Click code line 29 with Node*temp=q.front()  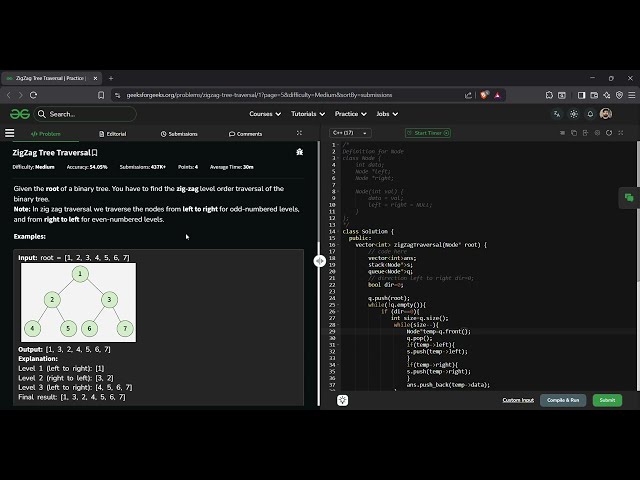tap(438, 332)
